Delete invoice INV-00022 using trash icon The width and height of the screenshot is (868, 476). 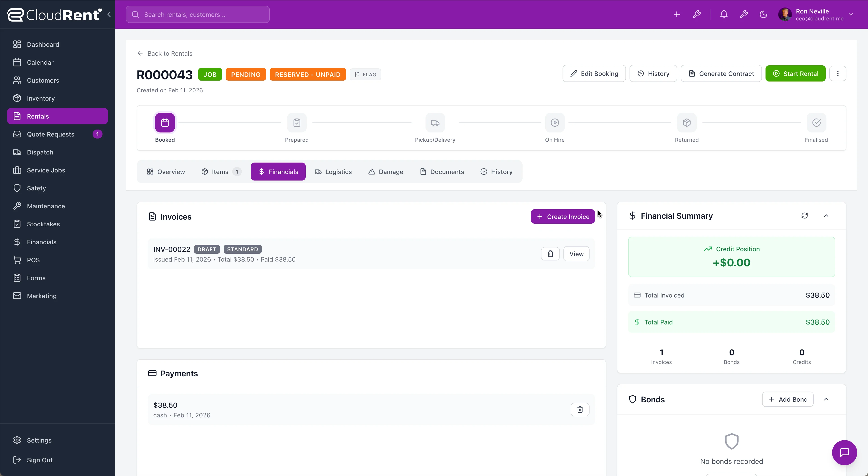tap(550, 253)
